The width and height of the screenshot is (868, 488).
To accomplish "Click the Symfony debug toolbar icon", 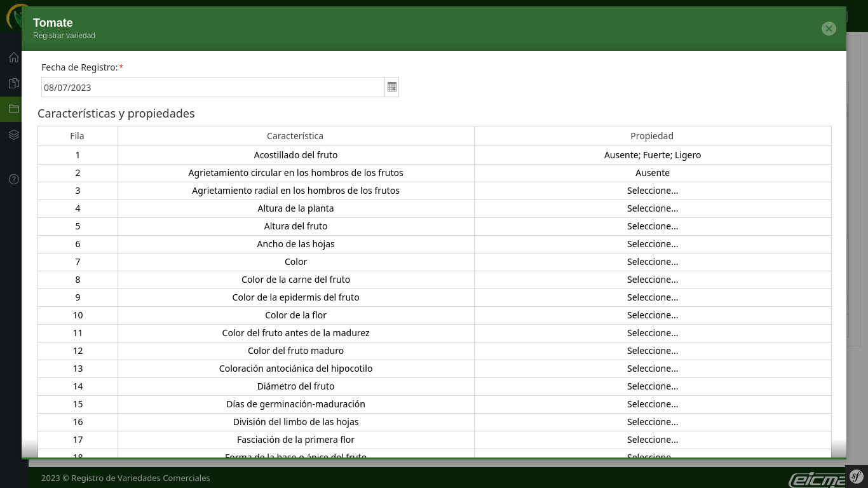I will click(x=857, y=477).
